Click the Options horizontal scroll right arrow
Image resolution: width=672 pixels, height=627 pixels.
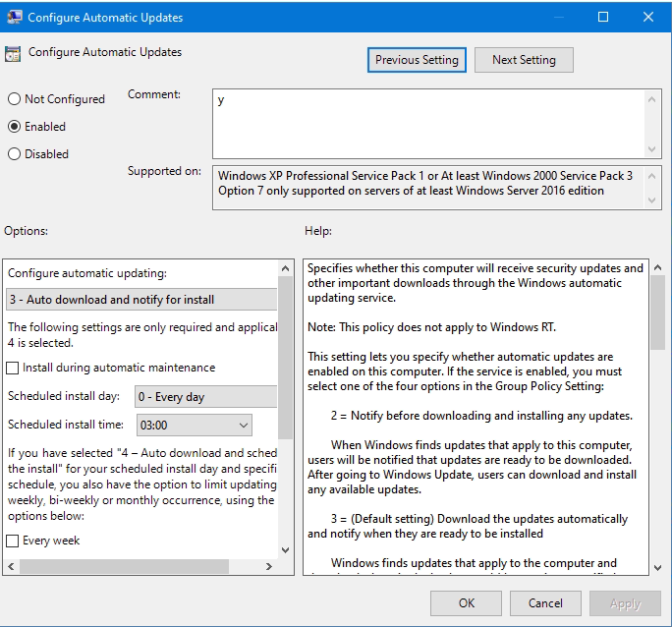(269, 567)
